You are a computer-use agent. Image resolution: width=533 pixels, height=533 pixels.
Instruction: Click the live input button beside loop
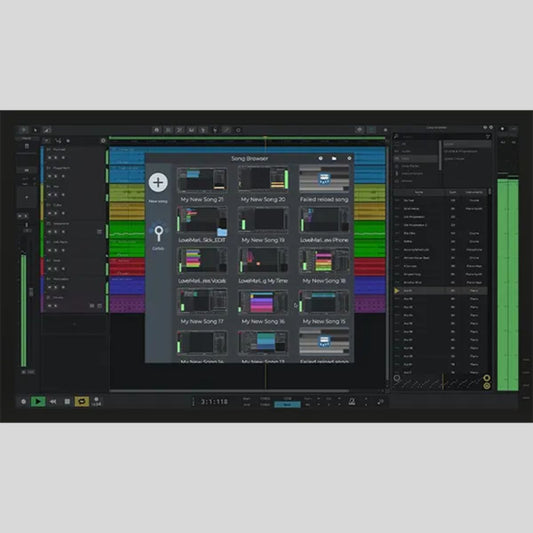[97, 401]
